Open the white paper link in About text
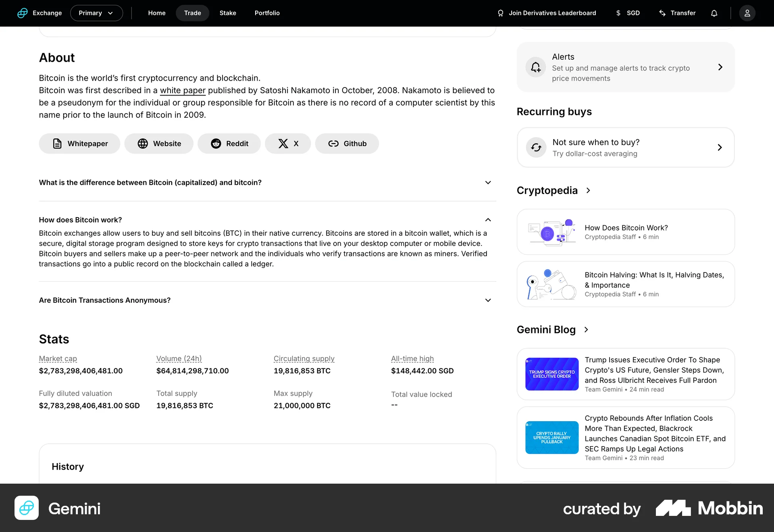Screen dimensions: 774x532 click(x=183, y=90)
